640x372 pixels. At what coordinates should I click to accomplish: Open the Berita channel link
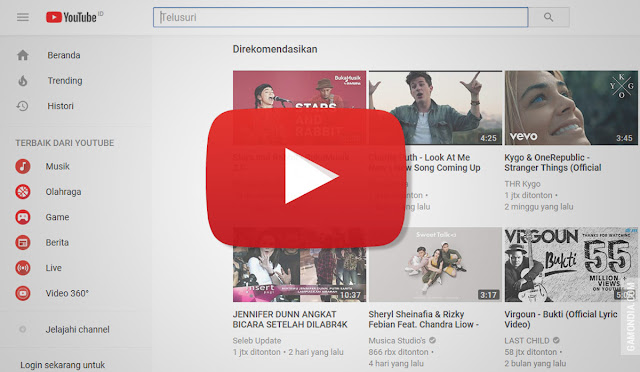57,243
